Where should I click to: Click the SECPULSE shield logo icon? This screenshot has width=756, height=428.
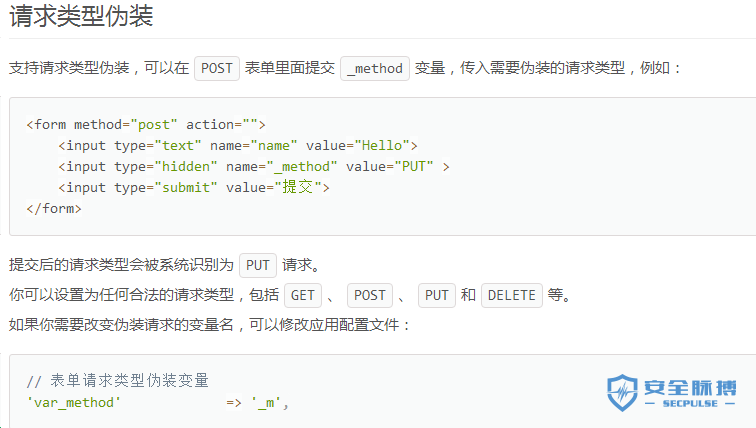click(x=622, y=392)
